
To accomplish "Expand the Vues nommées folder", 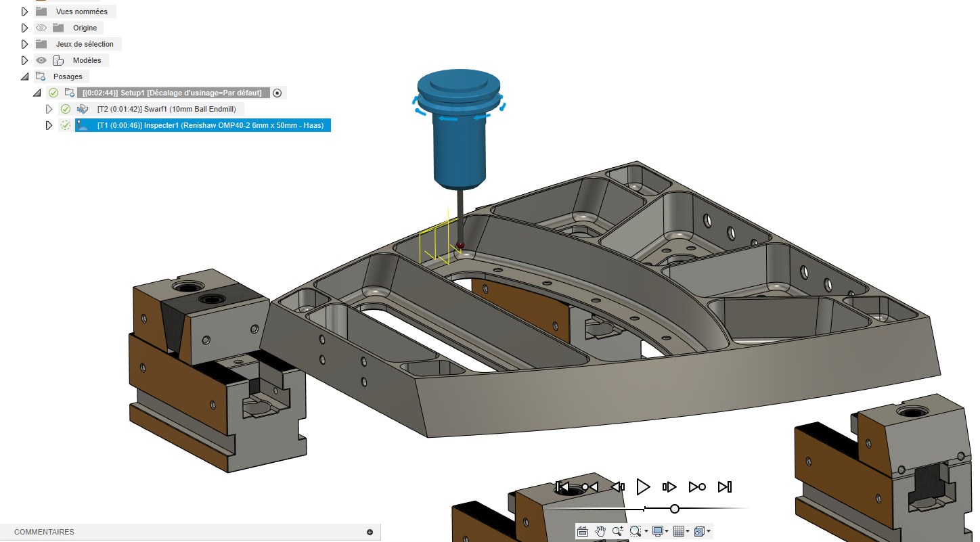I will tap(25, 12).
